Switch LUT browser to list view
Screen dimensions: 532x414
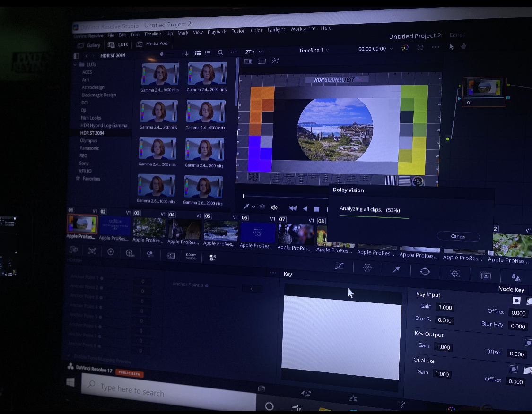pos(208,52)
